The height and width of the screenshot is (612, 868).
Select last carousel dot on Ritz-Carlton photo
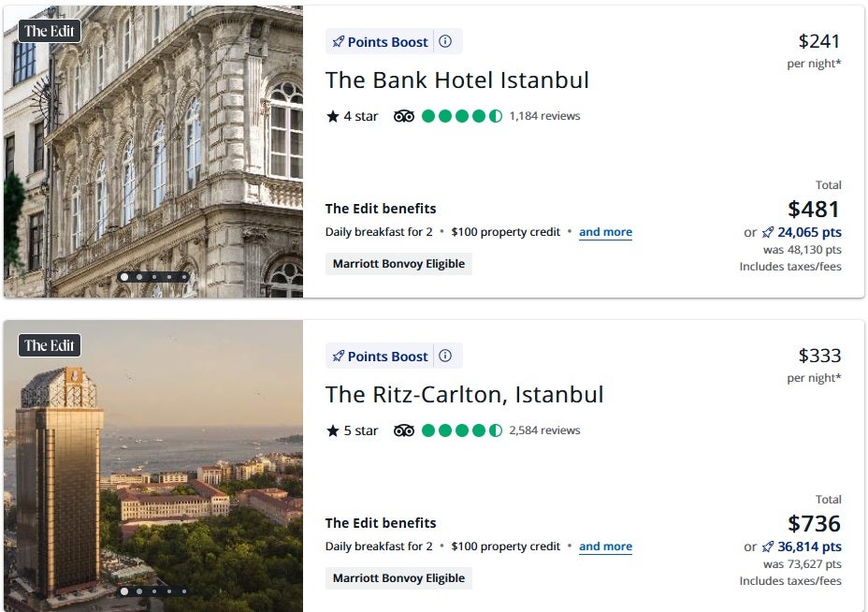pos(184,591)
